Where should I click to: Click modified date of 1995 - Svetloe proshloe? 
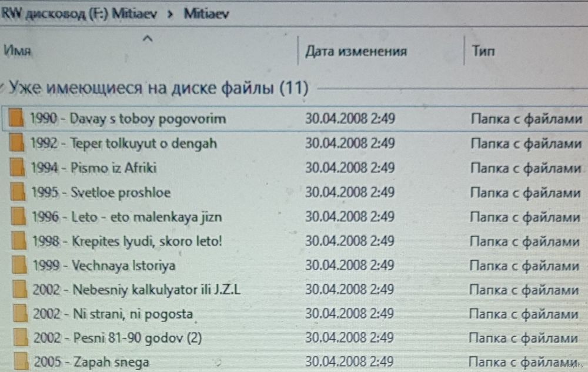click(350, 192)
